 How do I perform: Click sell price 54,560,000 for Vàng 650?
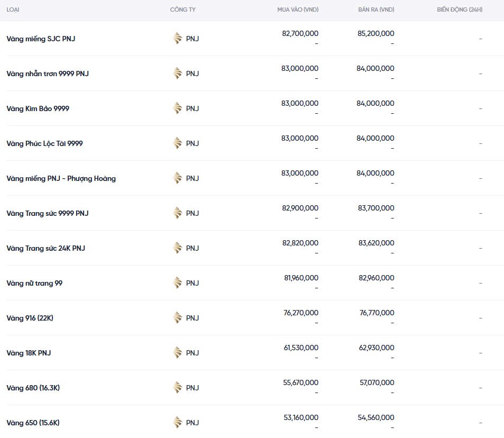pyautogui.click(x=375, y=417)
